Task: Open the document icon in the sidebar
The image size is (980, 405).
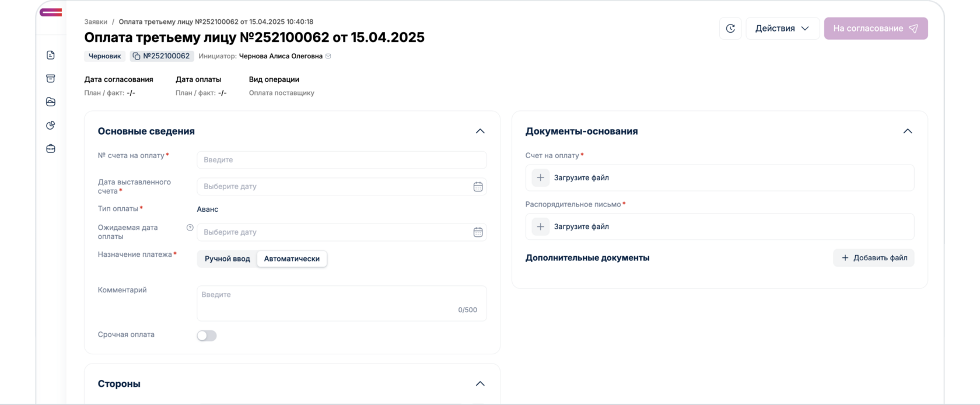Action: [51, 55]
